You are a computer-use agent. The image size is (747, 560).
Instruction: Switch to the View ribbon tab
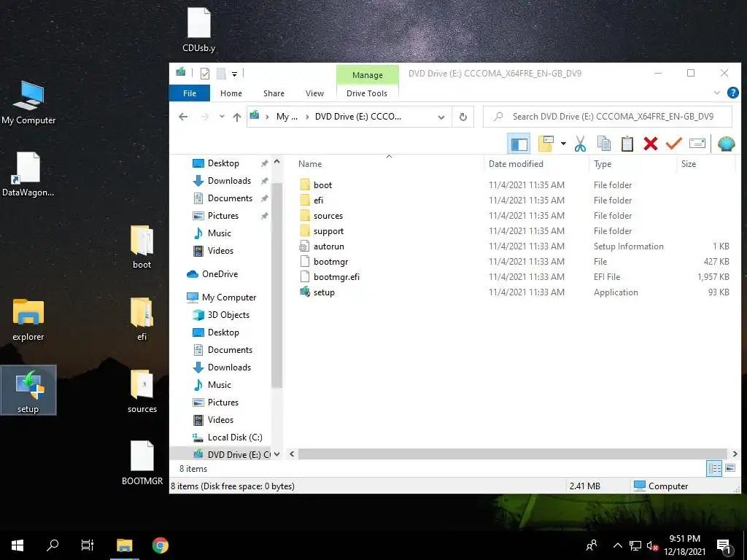pyautogui.click(x=314, y=93)
